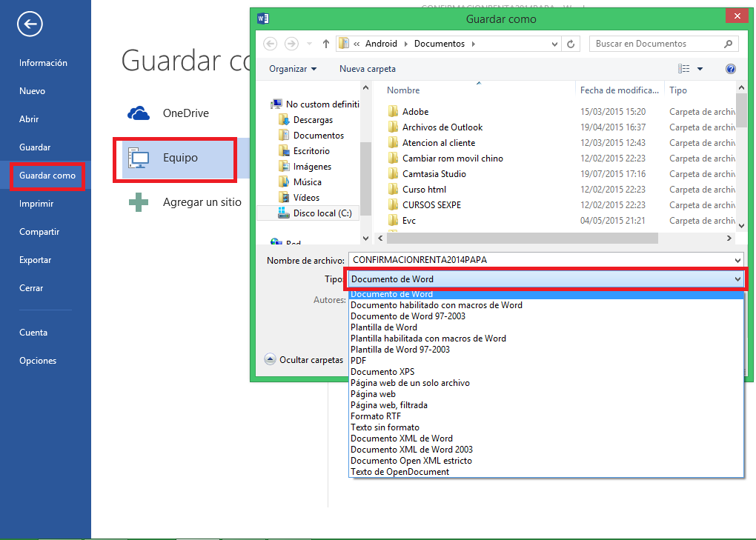Viewport: 756px width, 540px height.
Task: Click the search magnifier icon
Action: [x=728, y=44]
